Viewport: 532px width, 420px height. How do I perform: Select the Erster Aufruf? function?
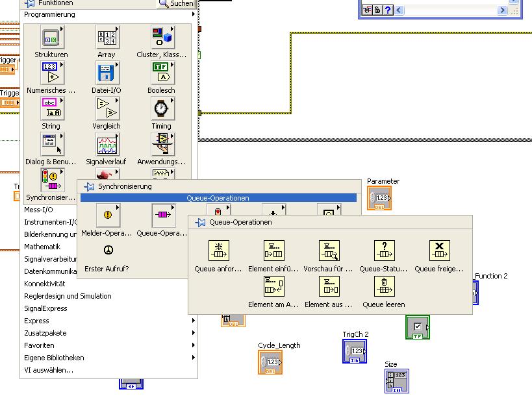[x=108, y=250]
